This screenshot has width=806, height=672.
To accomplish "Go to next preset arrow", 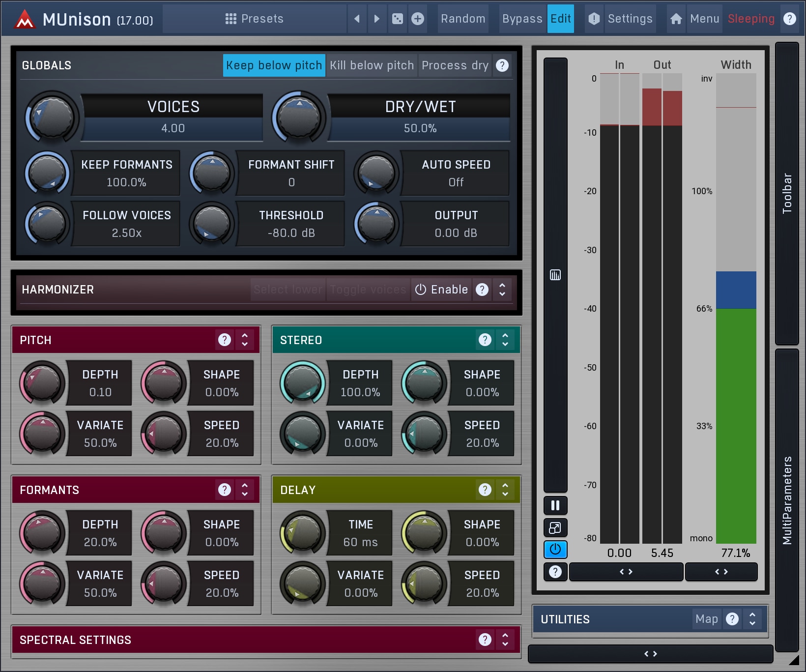I will [377, 19].
